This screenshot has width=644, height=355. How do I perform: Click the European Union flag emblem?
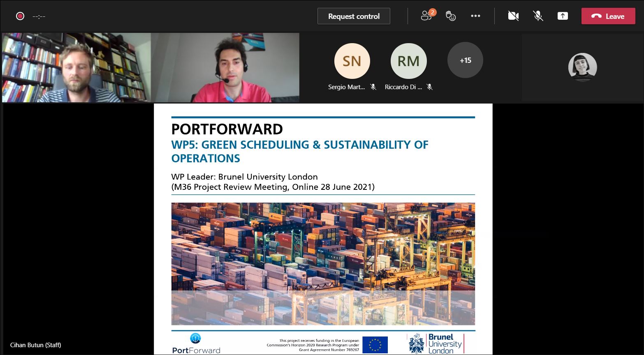click(375, 345)
